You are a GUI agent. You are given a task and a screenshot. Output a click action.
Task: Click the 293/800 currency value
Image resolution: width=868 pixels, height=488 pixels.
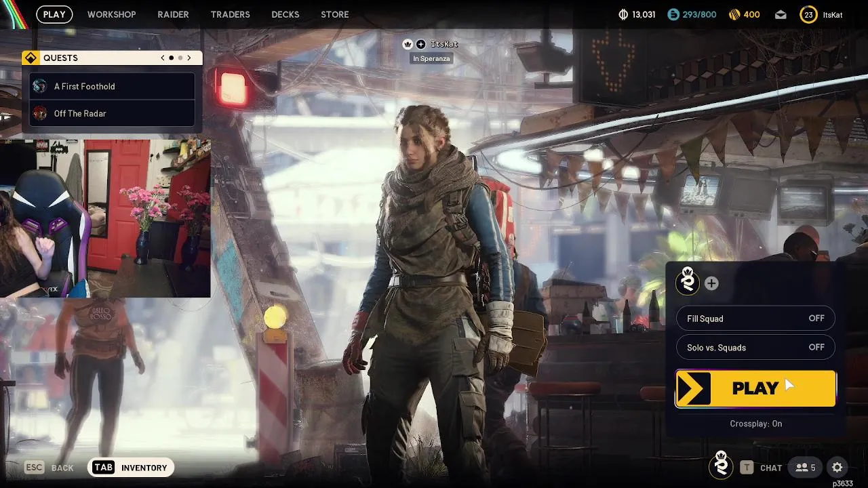click(x=699, y=15)
